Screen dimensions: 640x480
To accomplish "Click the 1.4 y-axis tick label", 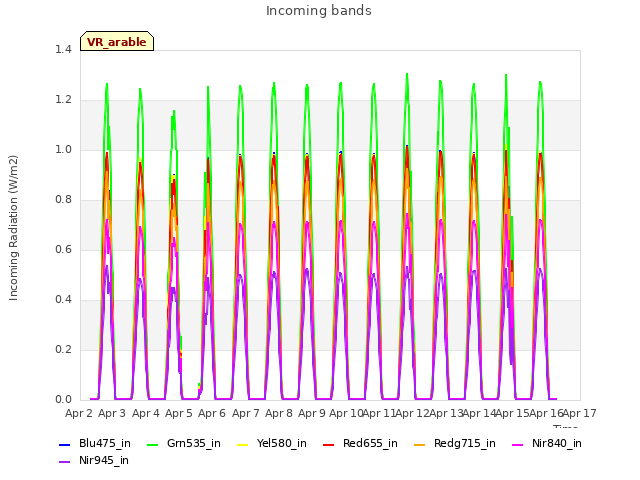I will (63, 49).
